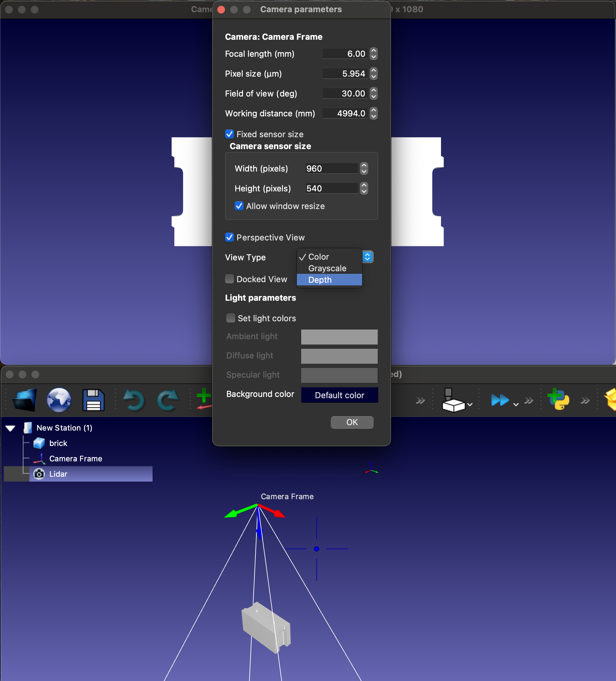
Task: Click the Redo arrow icon
Action: pyautogui.click(x=168, y=400)
